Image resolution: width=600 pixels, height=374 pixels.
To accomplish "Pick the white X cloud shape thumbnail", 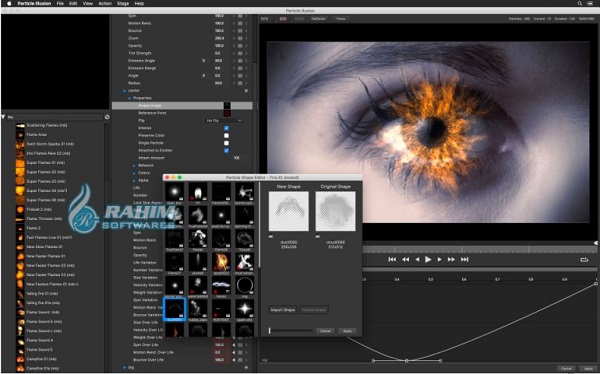I will tap(245, 262).
